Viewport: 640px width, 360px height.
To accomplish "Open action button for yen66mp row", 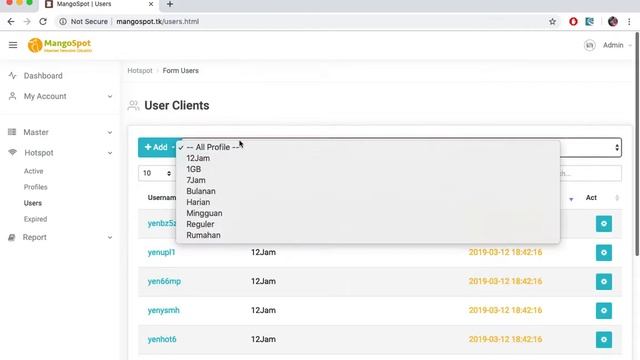I will [604, 282].
